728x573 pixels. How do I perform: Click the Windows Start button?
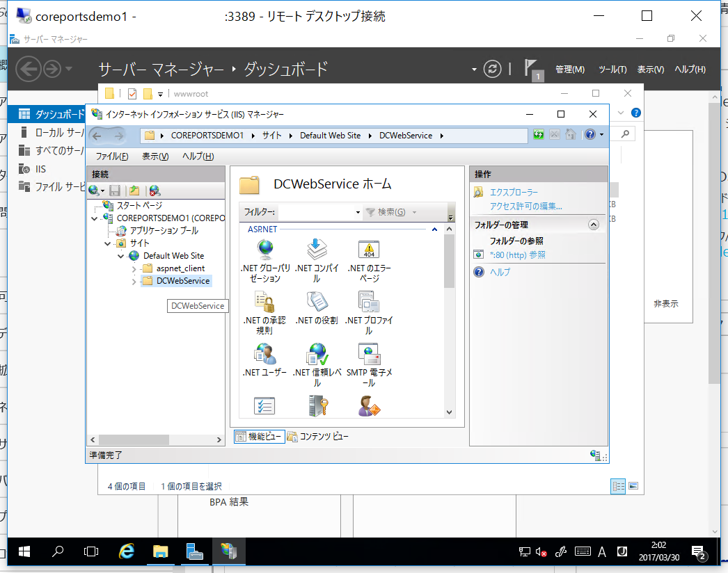24,551
